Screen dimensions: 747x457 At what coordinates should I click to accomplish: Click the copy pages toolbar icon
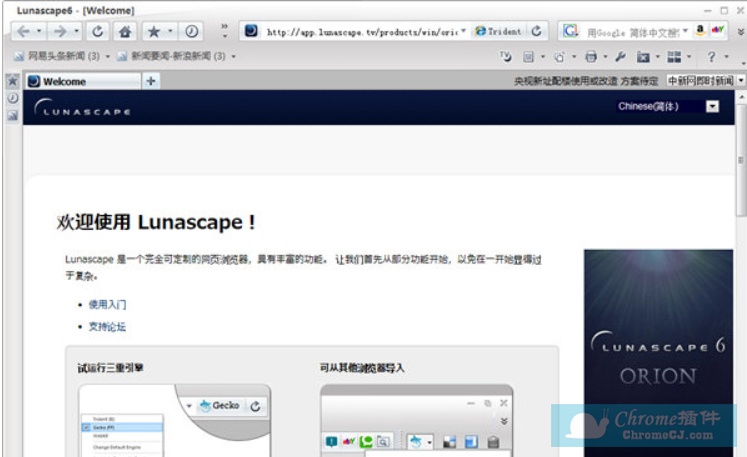tap(559, 57)
